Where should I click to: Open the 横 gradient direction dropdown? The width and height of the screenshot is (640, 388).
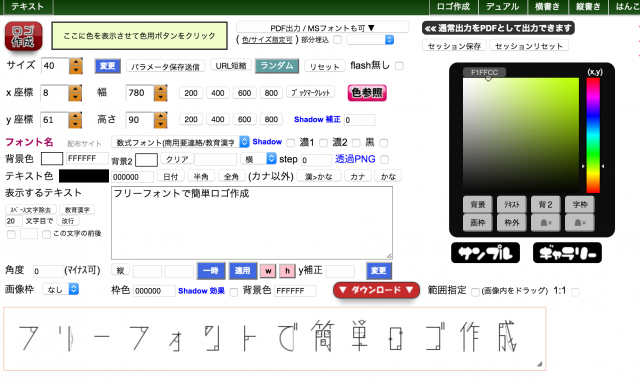click(x=258, y=159)
